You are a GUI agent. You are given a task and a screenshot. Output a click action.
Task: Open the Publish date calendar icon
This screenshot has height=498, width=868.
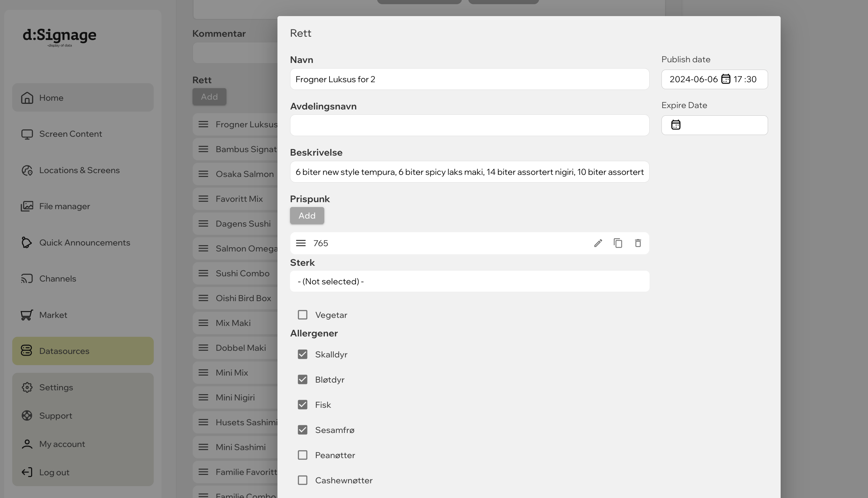click(726, 79)
